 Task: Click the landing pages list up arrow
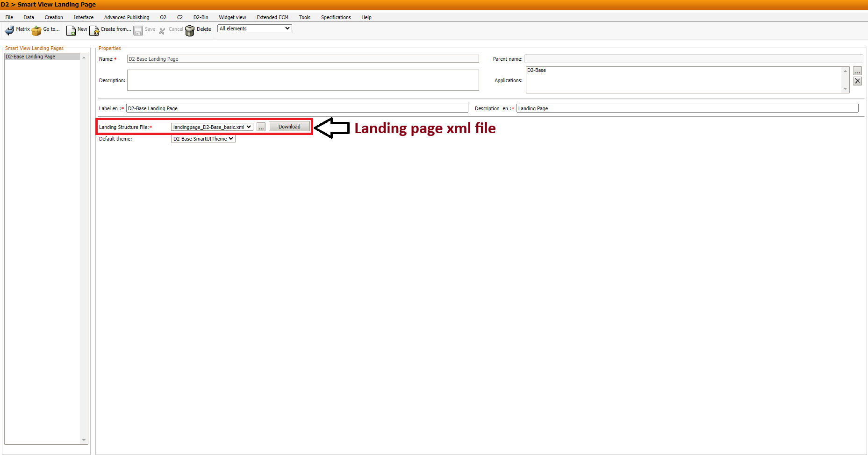84,57
